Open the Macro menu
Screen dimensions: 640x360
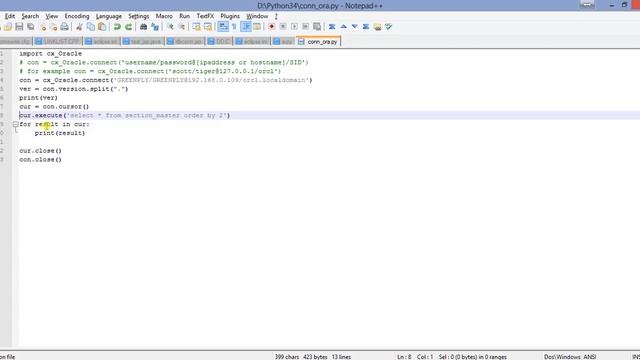click(164, 16)
